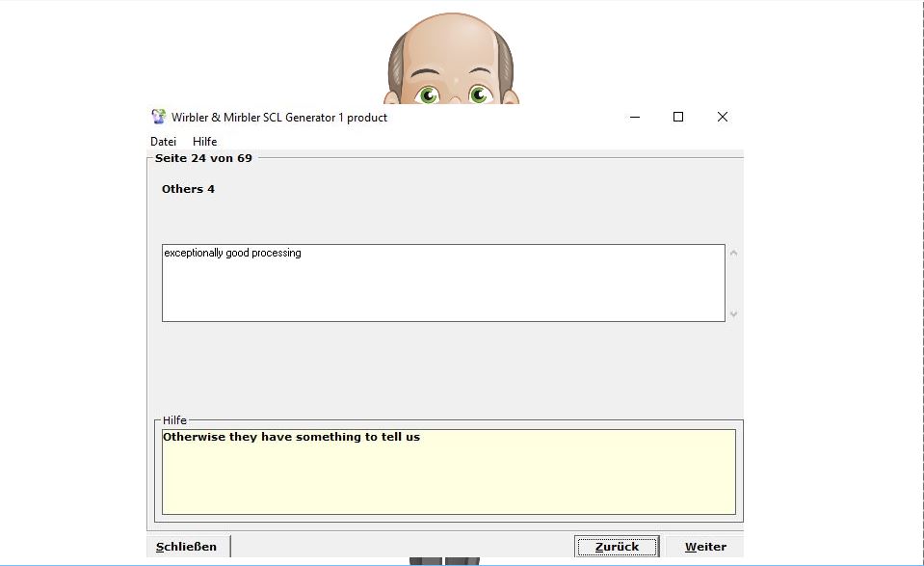Click the yellow help text box

point(448,472)
